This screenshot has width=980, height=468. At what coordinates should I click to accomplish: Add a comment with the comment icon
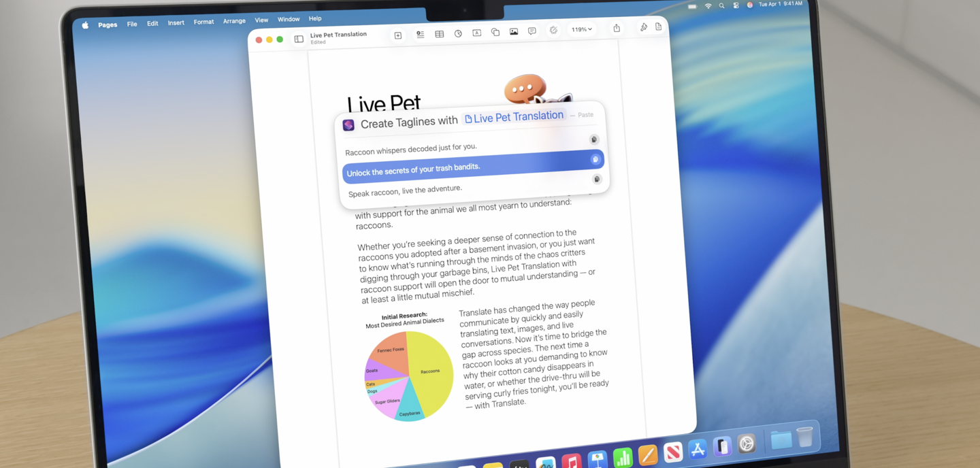[532, 31]
